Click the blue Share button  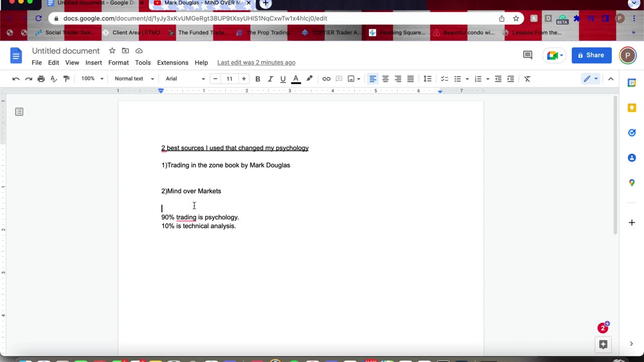point(591,55)
